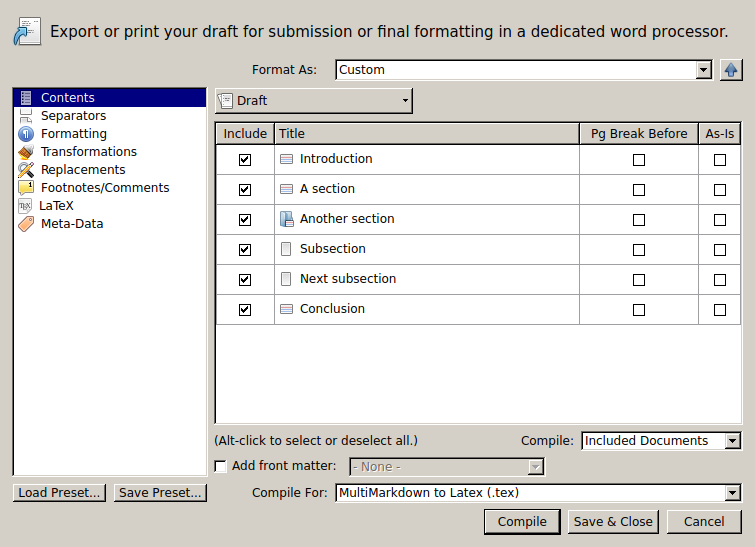755x547 pixels.
Task: Select the Separators pane icon
Action: point(26,116)
